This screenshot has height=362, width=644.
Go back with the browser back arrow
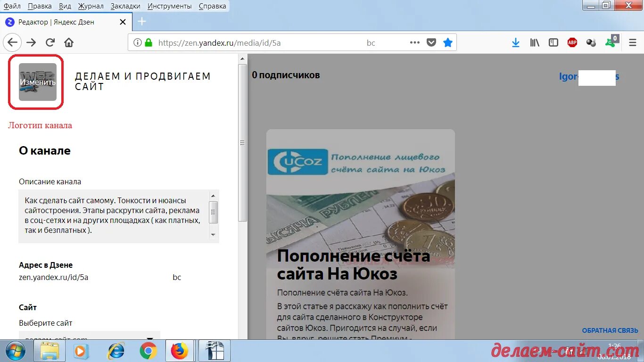pyautogui.click(x=12, y=42)
